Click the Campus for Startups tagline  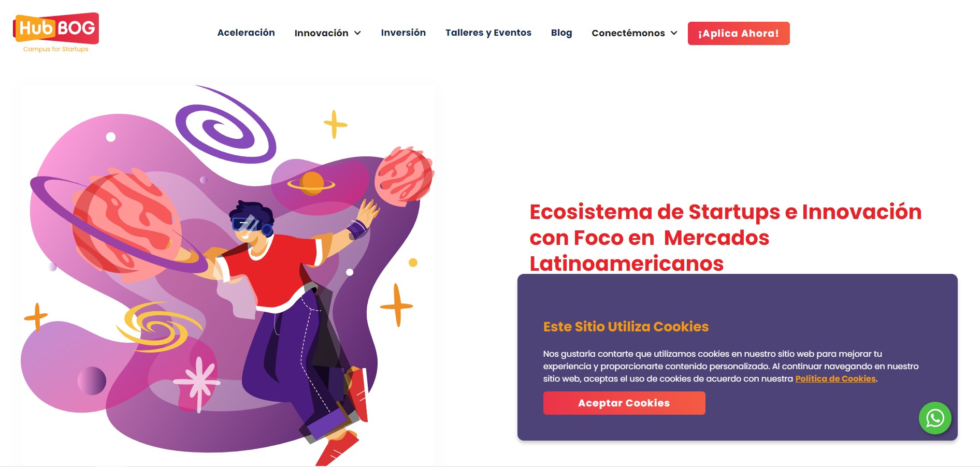click(56, 49)
